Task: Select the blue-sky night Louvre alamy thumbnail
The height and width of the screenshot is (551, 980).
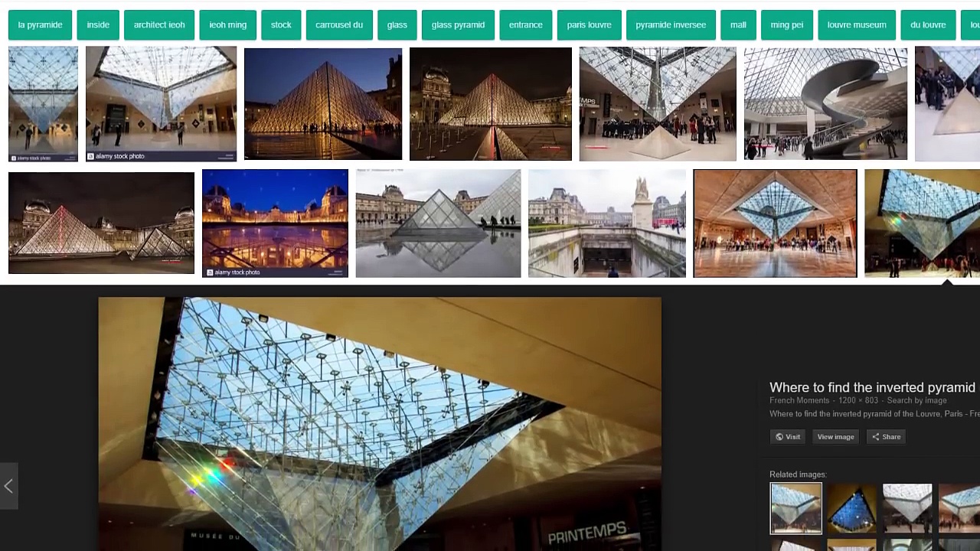Action: point(275,223)
